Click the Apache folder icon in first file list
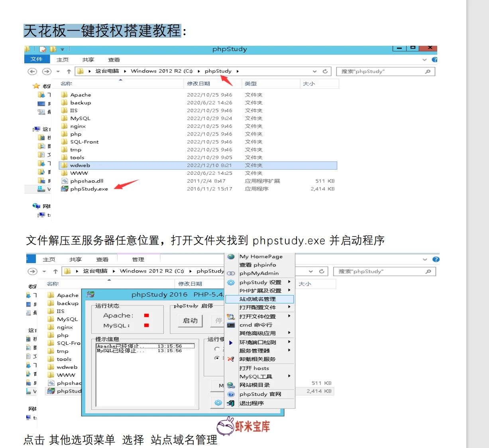489x448 pixels. (64, 95)
